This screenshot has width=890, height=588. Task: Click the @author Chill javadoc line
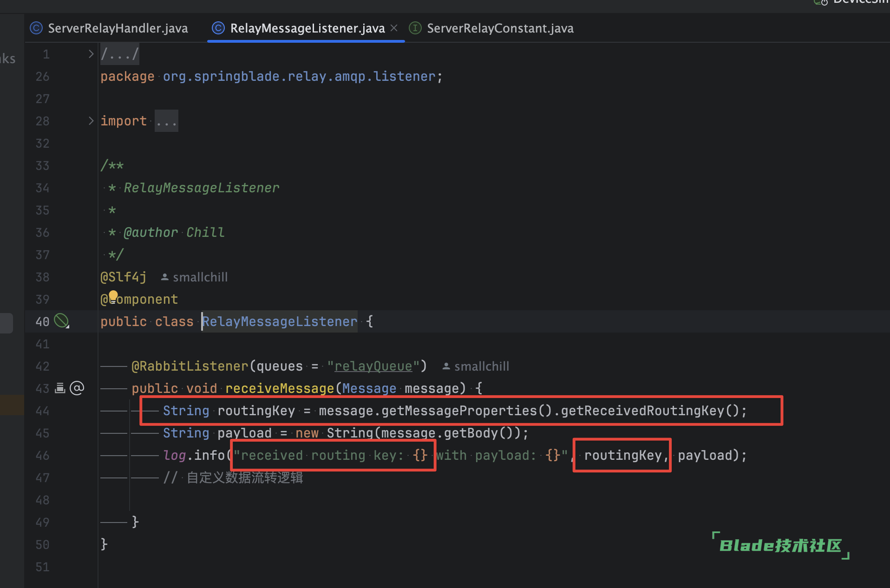167,233
